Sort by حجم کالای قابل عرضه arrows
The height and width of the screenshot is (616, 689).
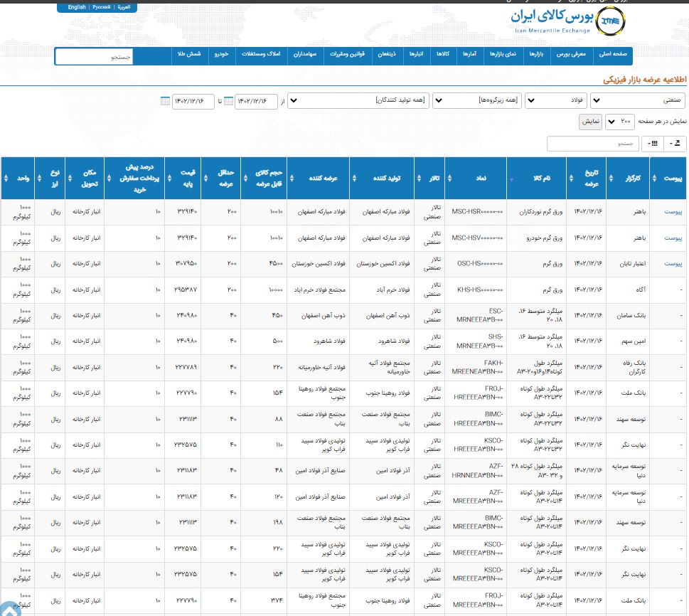click(x=245, y=178)
